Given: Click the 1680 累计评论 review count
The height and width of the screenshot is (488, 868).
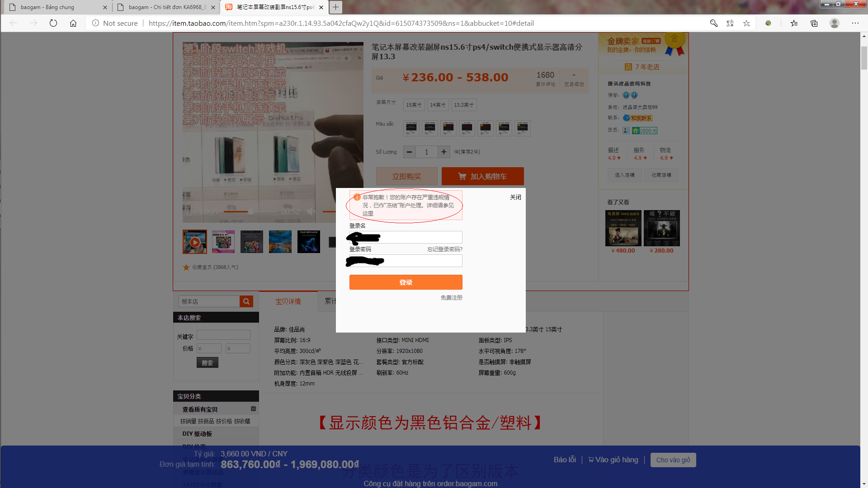Looking at the screenshot, I should pos(545,79).
